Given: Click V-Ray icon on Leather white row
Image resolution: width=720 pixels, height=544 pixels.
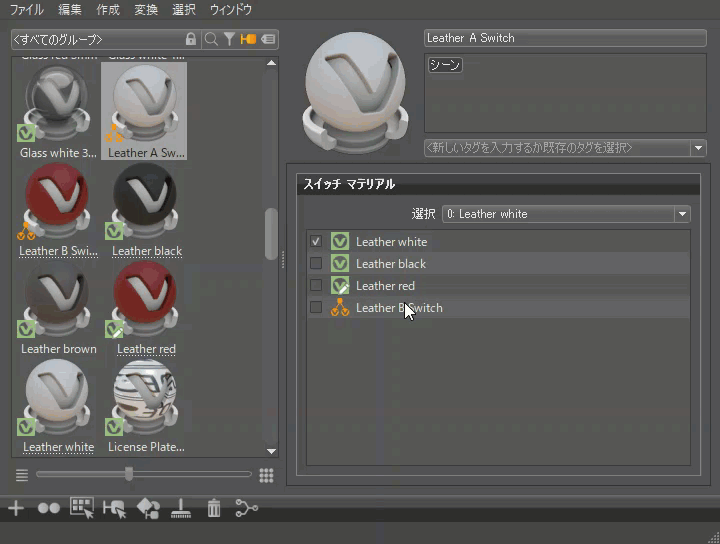Looking at the screenshot, I should [340, 241].
